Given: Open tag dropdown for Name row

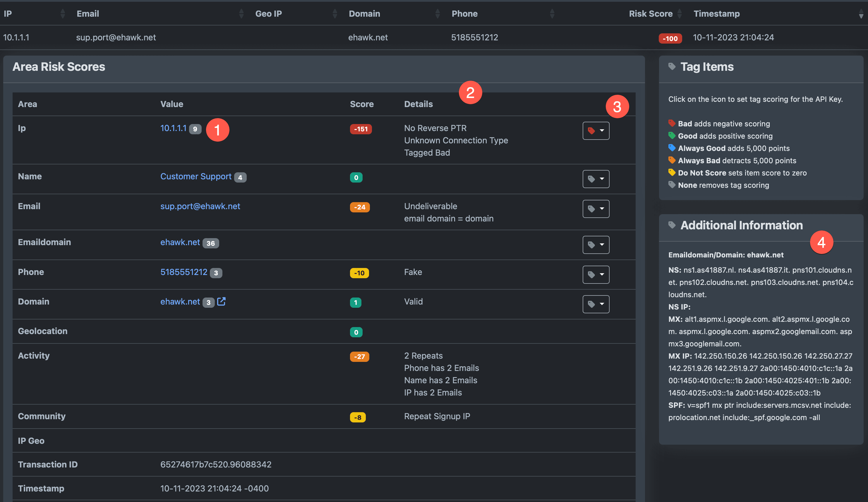Looking at the screenshot, I should click(596, 179).
